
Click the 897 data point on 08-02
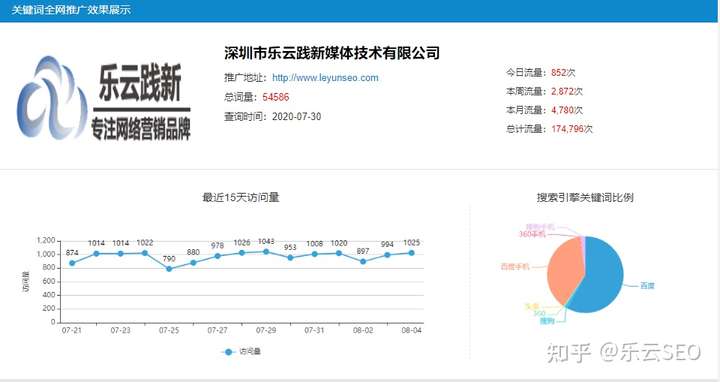pos(363,262)
